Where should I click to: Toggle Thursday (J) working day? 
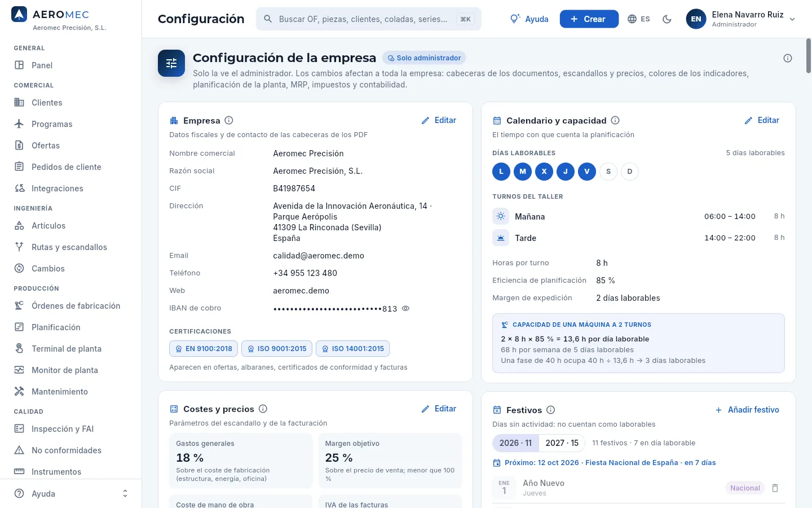tap(566, 172)
